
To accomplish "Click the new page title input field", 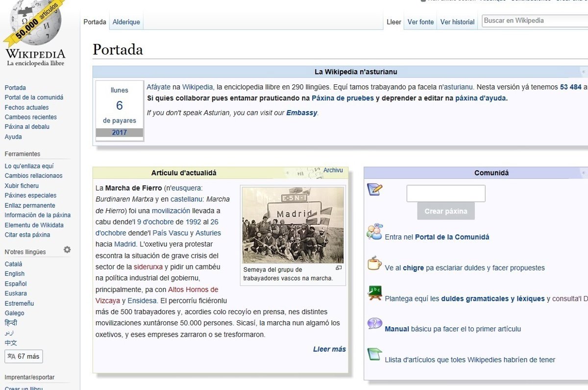I will click(446, 194).
